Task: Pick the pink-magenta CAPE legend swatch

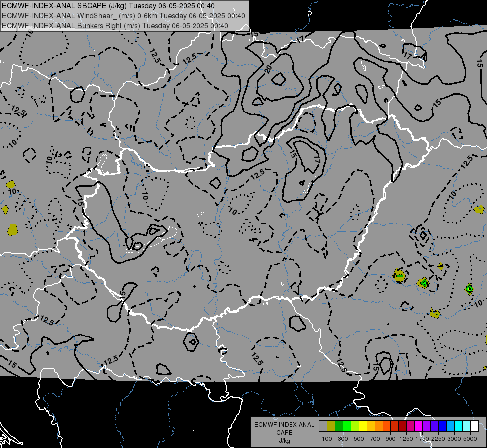Action: [410, 426]
